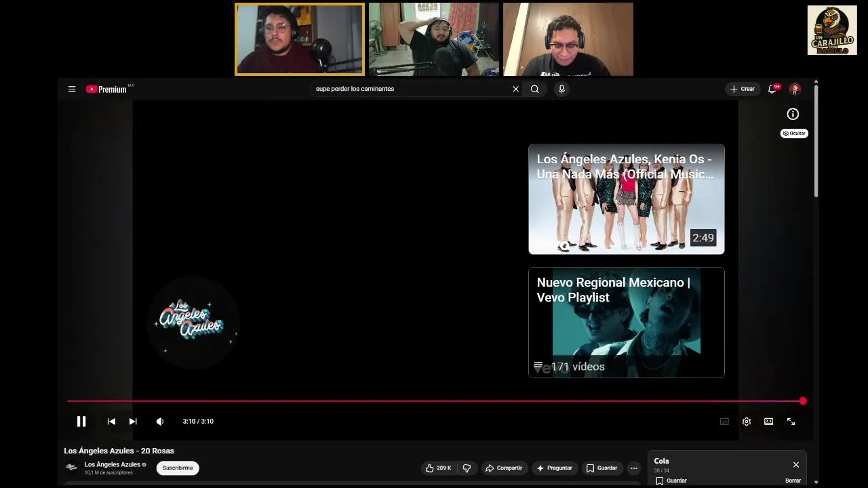Click the search magnifier button
Viewport: 868px width, 488px height.
(534, 89)
